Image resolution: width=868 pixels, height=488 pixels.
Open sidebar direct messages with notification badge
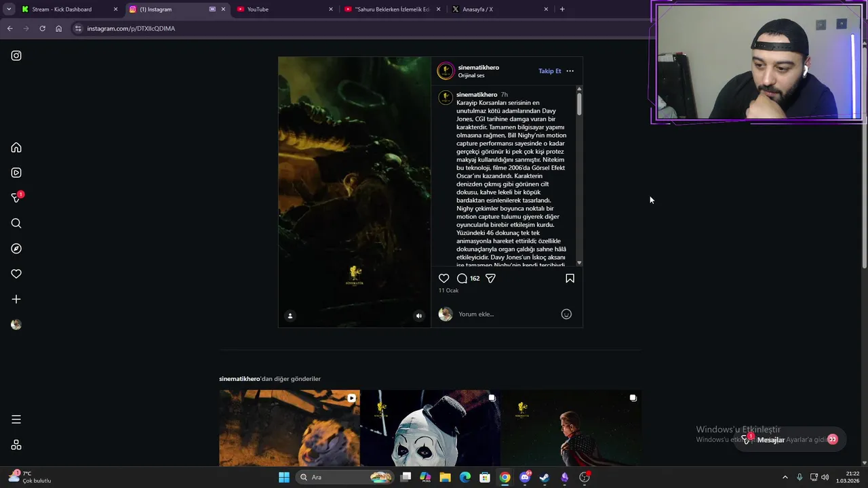(x=17, y=197)
